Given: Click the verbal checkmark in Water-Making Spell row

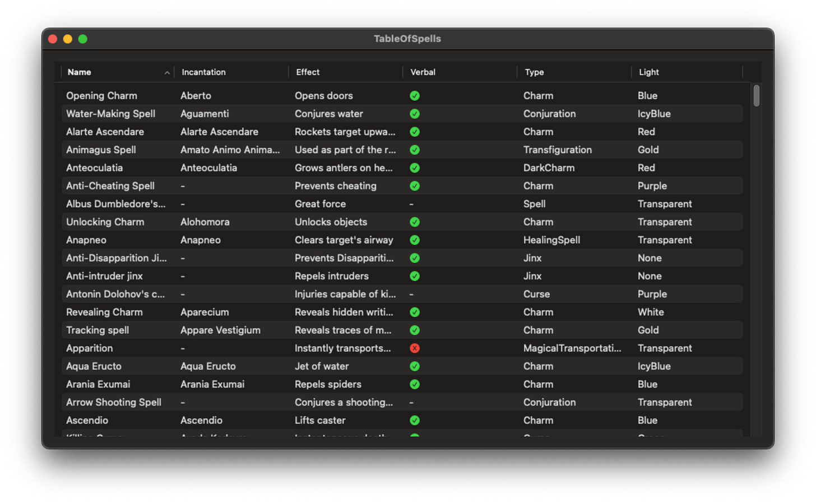Looking at the screenshot, I should coord(415,114).
